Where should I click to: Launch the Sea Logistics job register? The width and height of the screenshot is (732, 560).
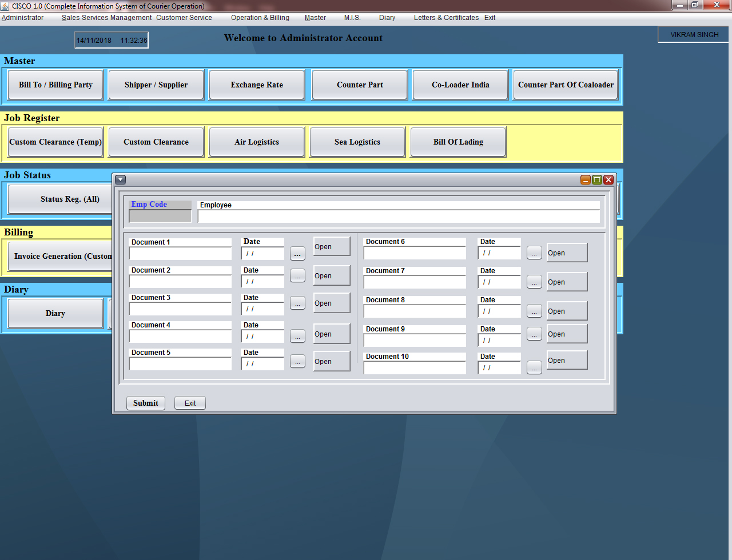coord(357,142)
